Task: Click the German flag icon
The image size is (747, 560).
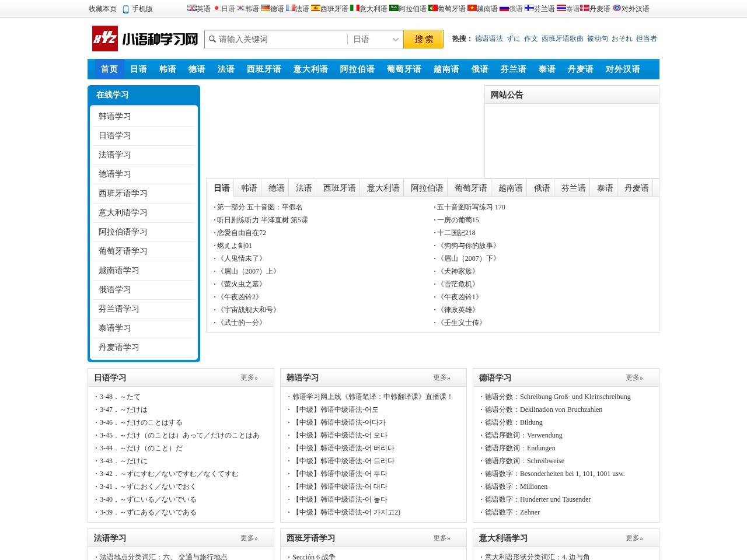Action: 265,8
